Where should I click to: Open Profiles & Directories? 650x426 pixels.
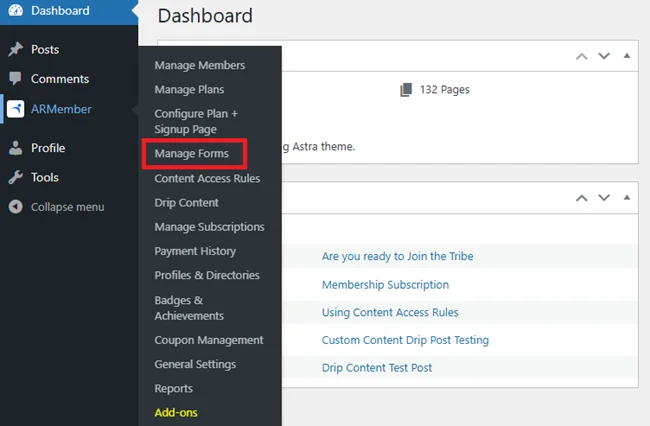coord(207,275)
